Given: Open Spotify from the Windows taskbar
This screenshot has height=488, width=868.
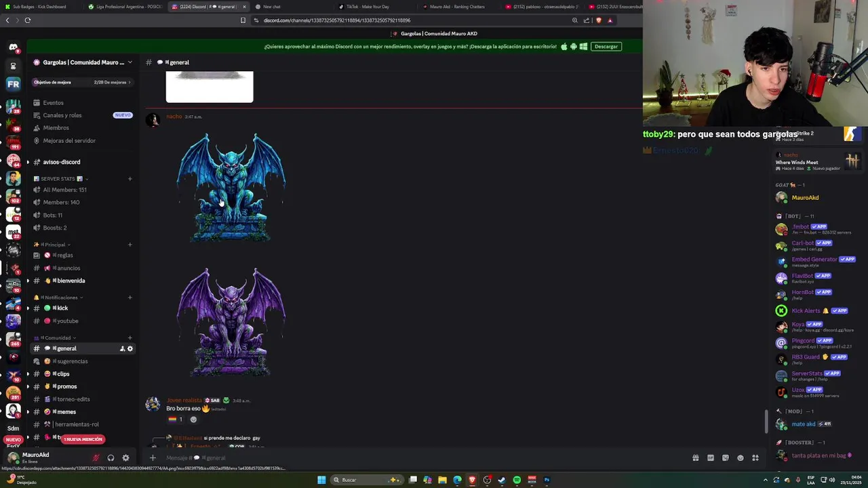Looking at the screenshot, I should click(517, 480).
